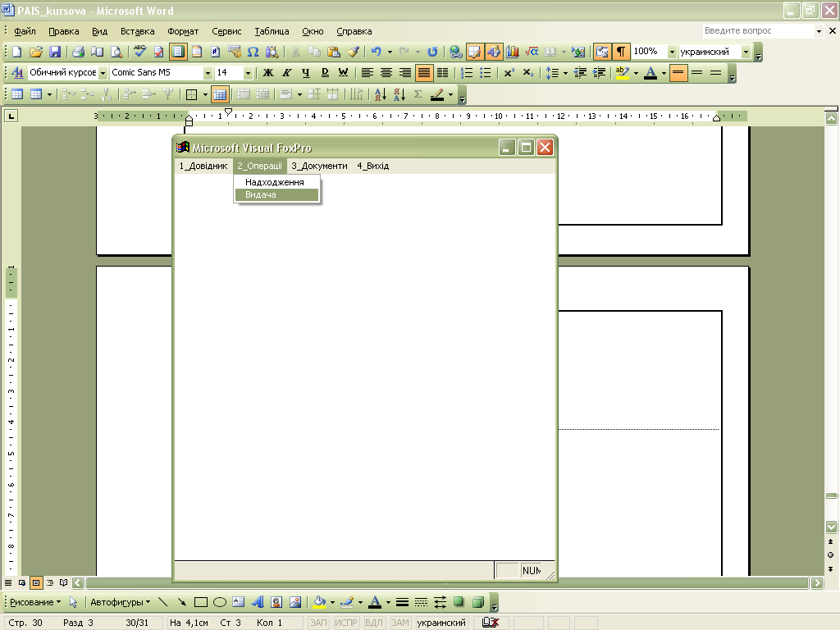Save the document with the floppy icon
Screen dimensions: 840x630
pos(55,52)
